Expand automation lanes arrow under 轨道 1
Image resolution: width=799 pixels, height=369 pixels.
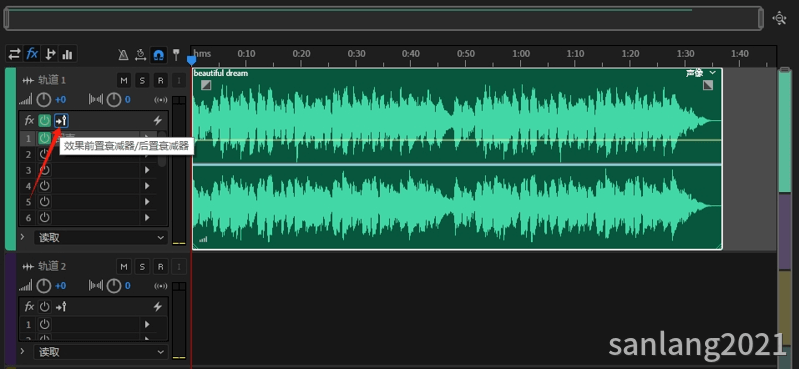22,237
